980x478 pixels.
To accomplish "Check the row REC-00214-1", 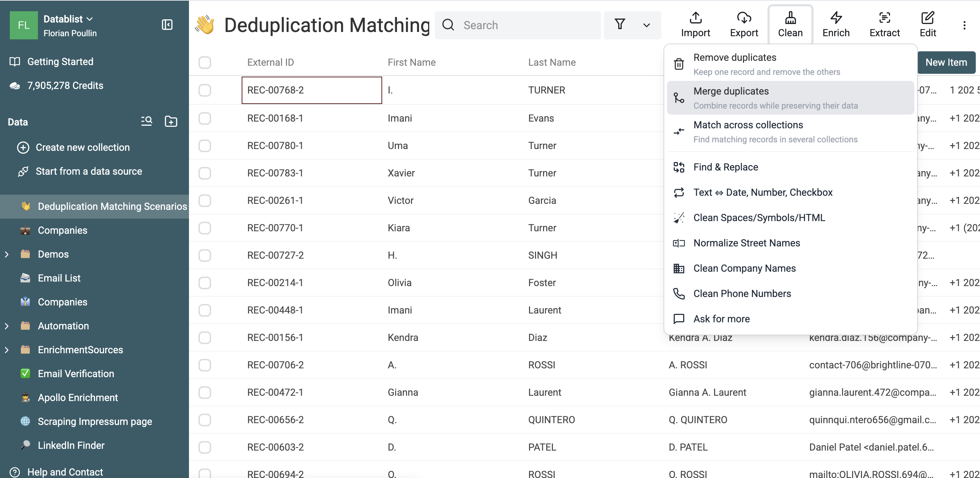I will click(x=205, y=283).
